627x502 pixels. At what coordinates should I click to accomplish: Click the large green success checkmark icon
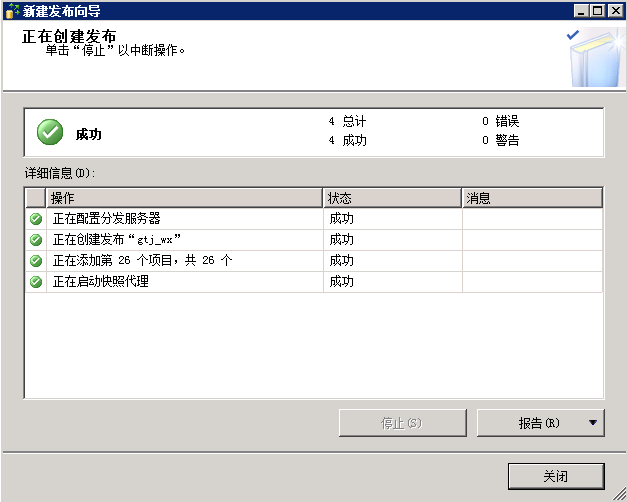point(50,132)
